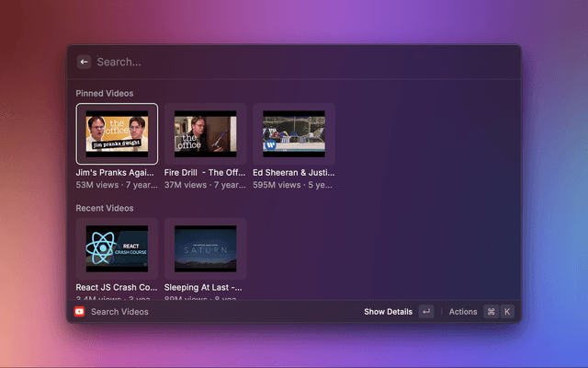Click the Command key symbol icon
Screen dimensions: 588x368
[491, 312]
